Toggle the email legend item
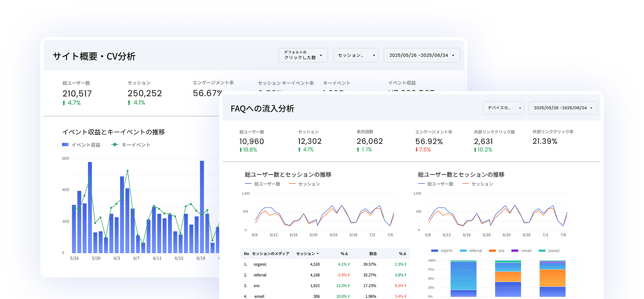 [521, 251]
